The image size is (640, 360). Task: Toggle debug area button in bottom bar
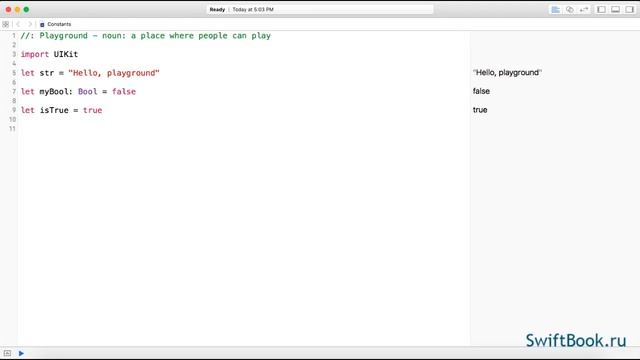point(7,353)
